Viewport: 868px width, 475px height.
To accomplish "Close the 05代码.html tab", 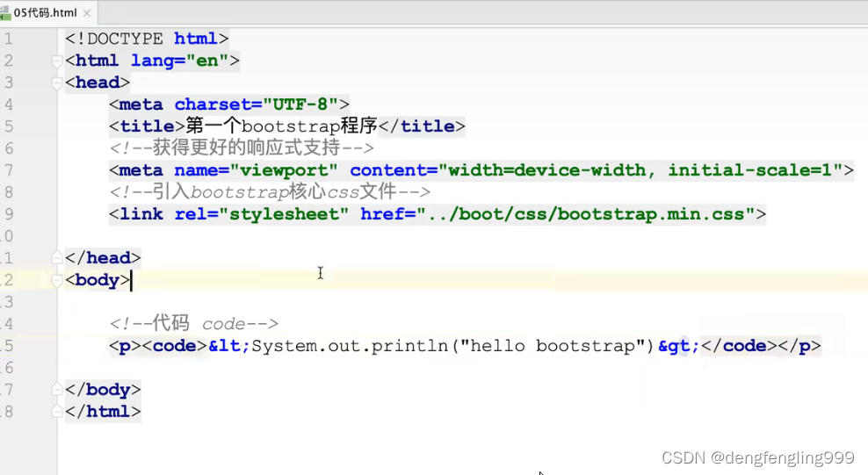I will coord(86,12).
